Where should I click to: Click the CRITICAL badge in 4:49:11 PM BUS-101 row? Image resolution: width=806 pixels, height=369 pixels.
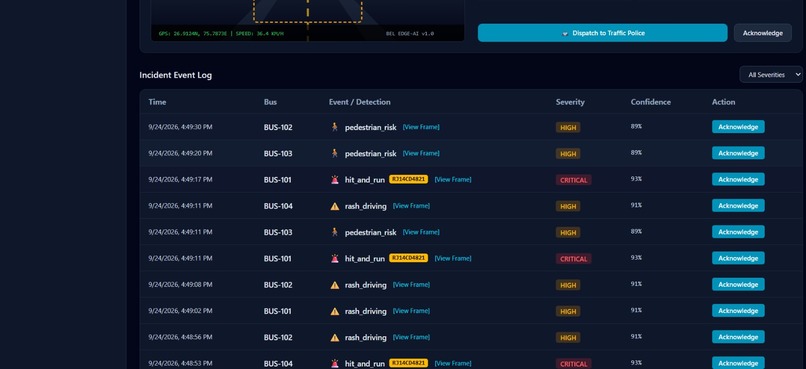(x=574, y=259)
